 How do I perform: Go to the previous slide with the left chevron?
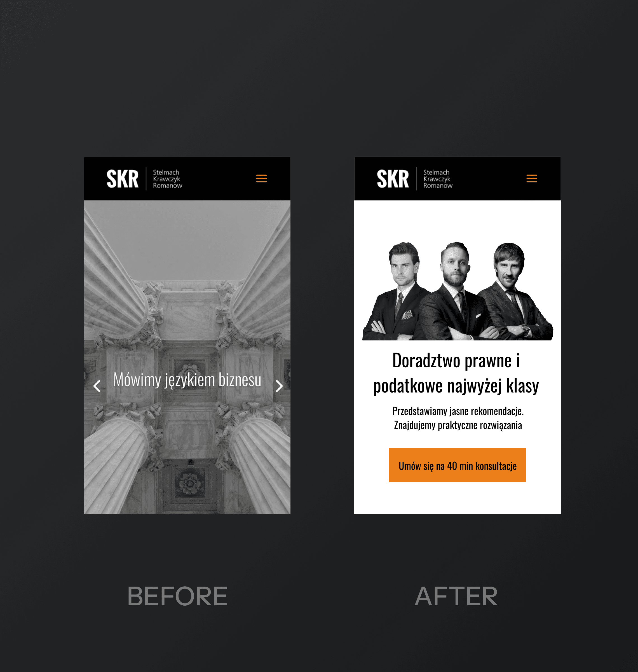(97, 386)
